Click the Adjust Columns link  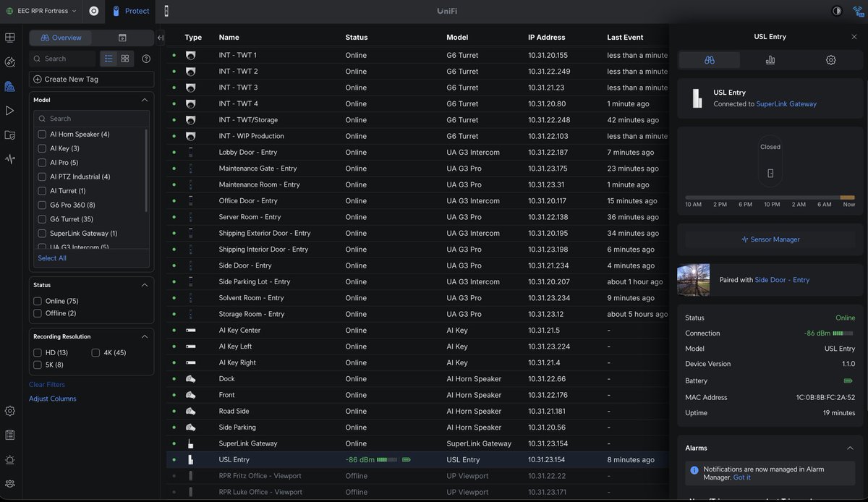[52, 399]
